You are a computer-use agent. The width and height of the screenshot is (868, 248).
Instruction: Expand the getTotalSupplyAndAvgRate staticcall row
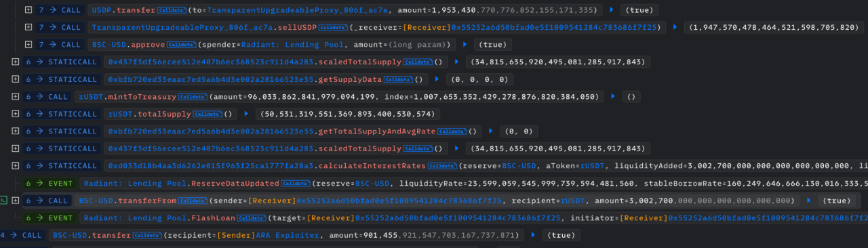pyautogui.click(x=16, y=131)
